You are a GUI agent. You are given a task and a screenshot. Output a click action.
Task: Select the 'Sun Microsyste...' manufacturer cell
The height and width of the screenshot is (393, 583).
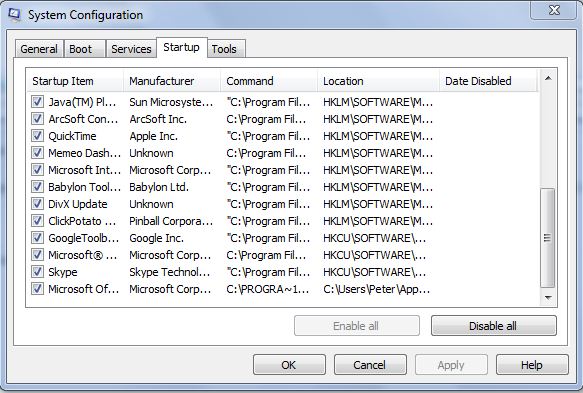coord(171,102)
